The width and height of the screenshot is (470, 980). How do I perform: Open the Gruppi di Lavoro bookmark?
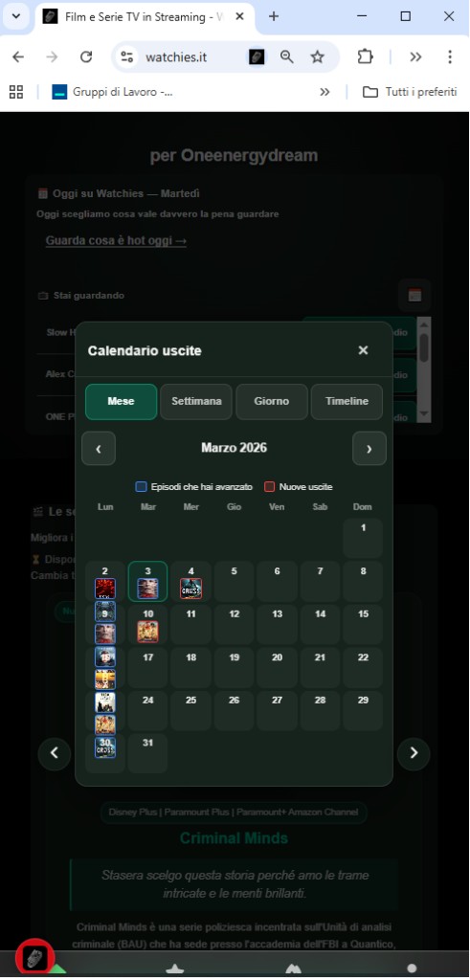pos(113,93)
